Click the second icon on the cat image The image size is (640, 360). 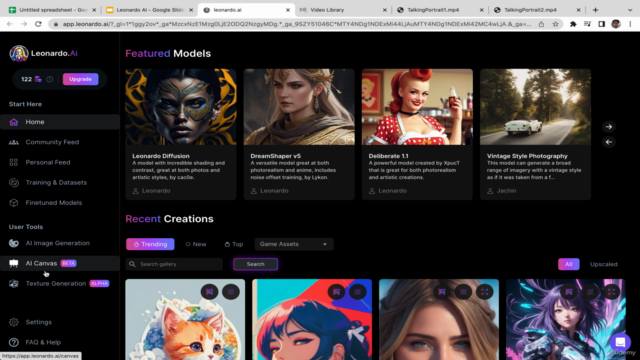(x=231, y=292)
